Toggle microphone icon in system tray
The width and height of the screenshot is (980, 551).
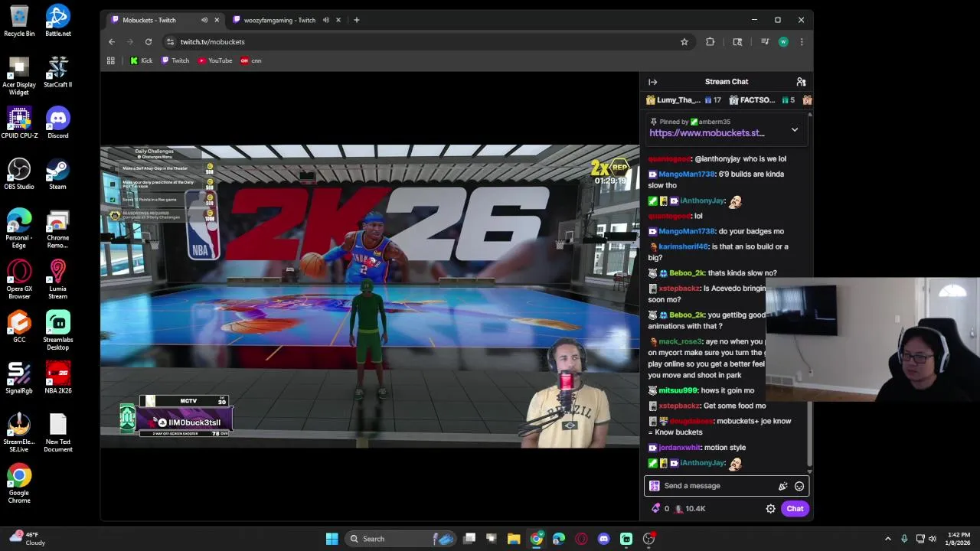coord(904,539)
